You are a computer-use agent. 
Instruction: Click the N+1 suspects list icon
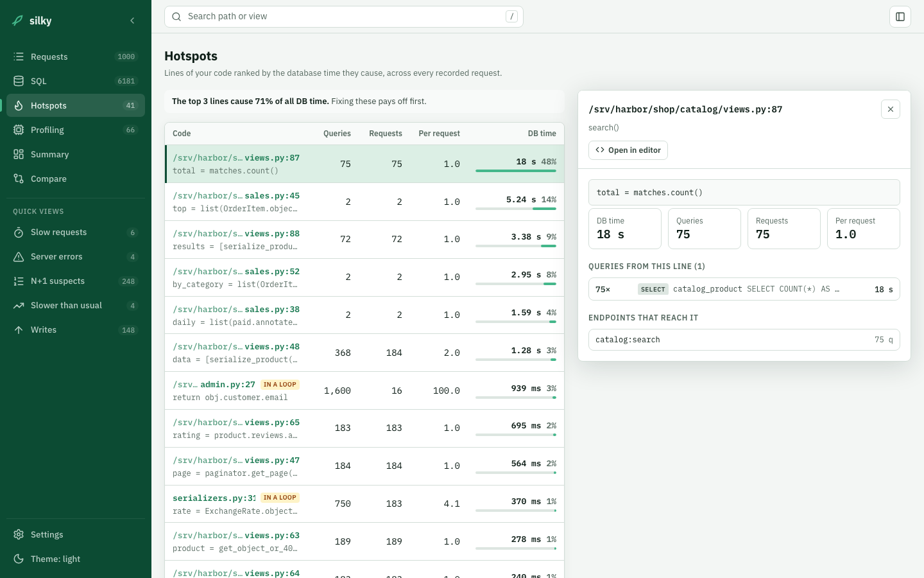[19, 281]
